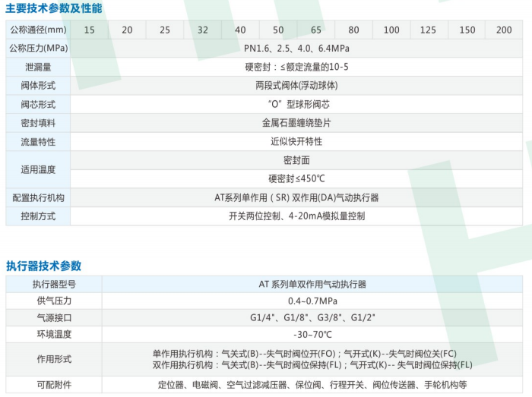Screen dimensions: 532x397
Task: Click the 执行器技术参数 section heading
Action: 43,266
